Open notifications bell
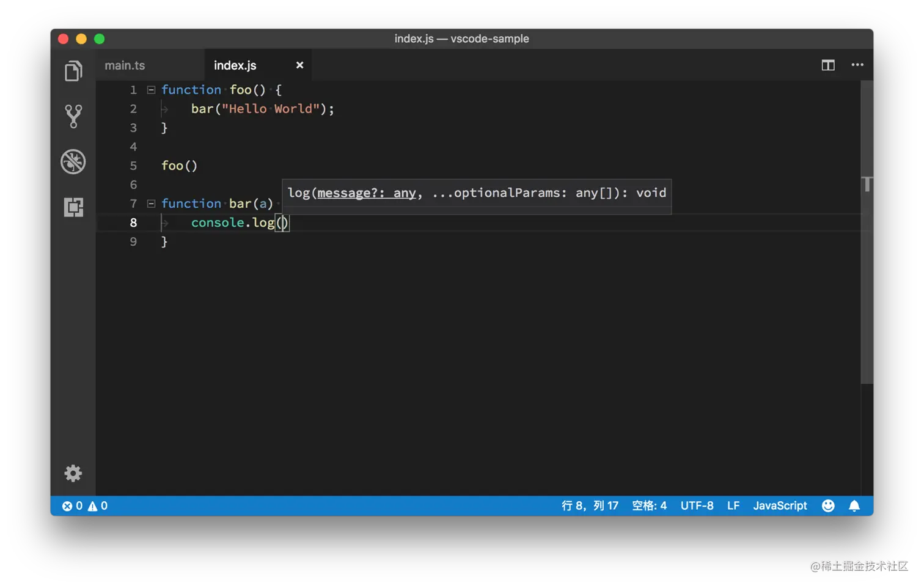The width and height of the screenshot is (924, 588). [x=854, y=506]
